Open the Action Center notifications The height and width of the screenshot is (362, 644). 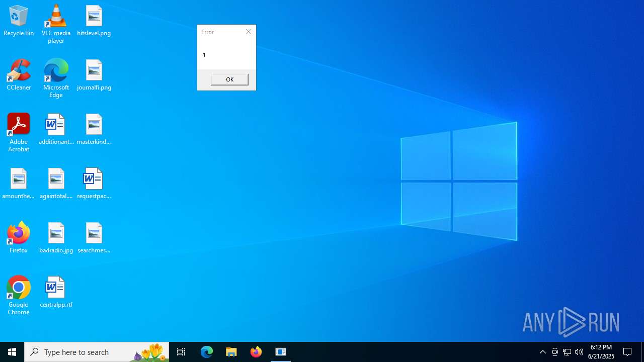(628, 352)
